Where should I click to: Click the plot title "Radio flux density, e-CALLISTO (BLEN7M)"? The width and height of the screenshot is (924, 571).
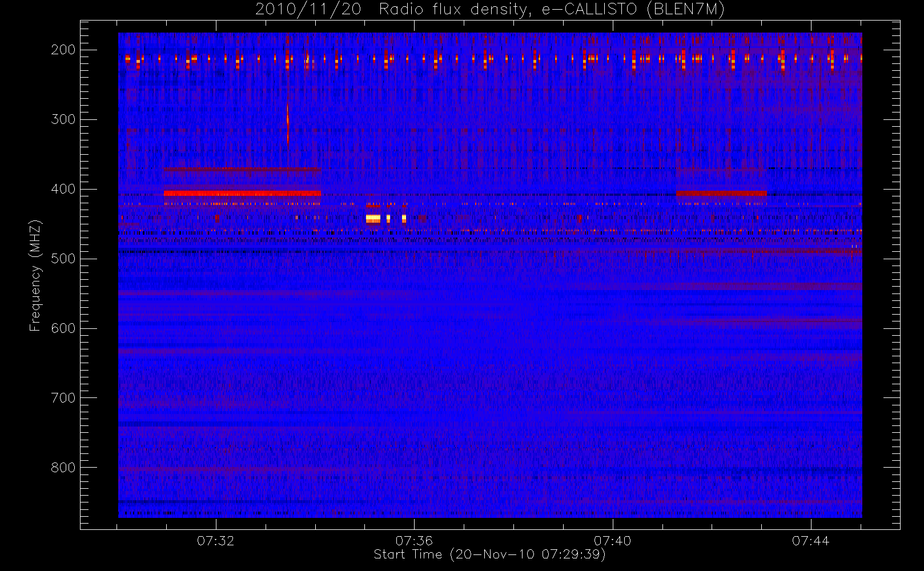(552, 10)
